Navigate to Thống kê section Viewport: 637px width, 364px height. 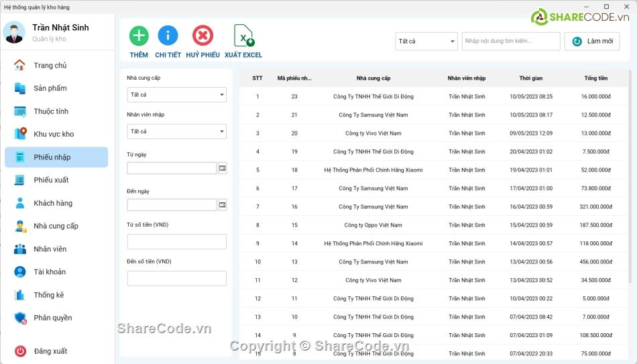click(48, 295)
